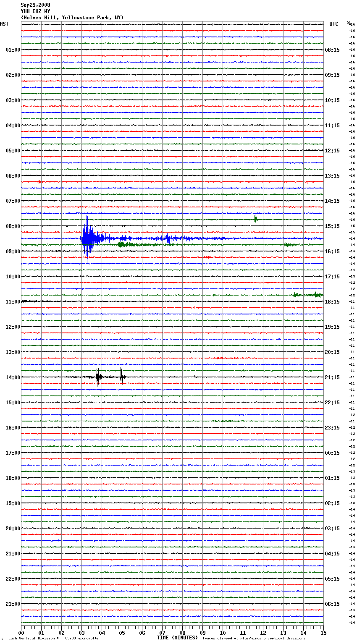Click the MST time zone label
This screenshot has width=357, height=644.
(x=4, y=24)
